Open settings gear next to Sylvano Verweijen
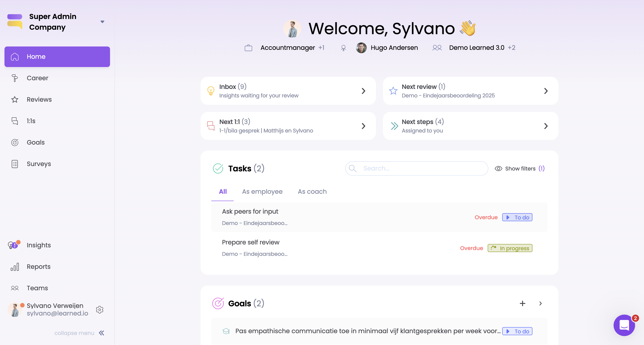The width and height of the screenshot is (644, 345). [x=100, y=309]
